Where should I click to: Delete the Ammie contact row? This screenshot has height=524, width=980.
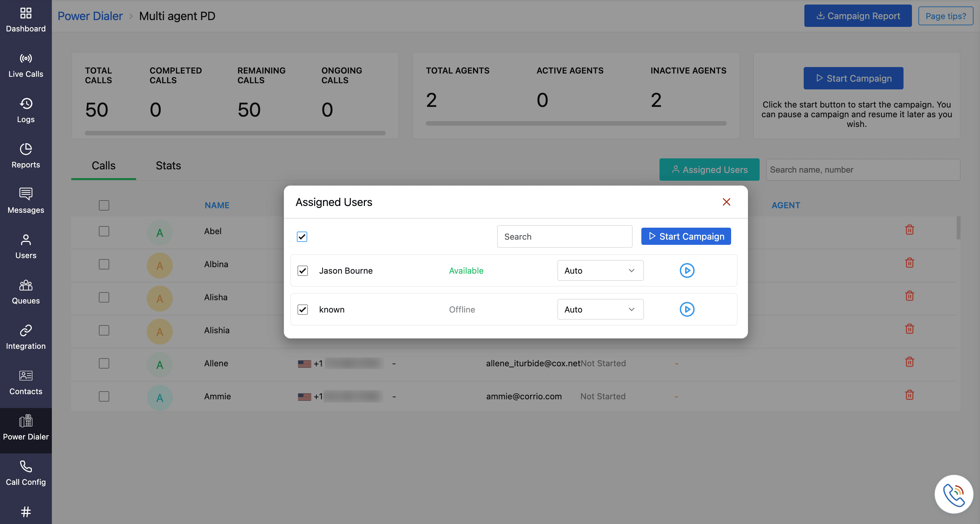909,395
